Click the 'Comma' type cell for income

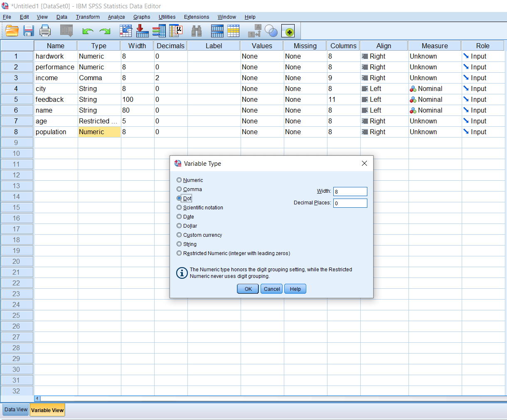(99, 78)
